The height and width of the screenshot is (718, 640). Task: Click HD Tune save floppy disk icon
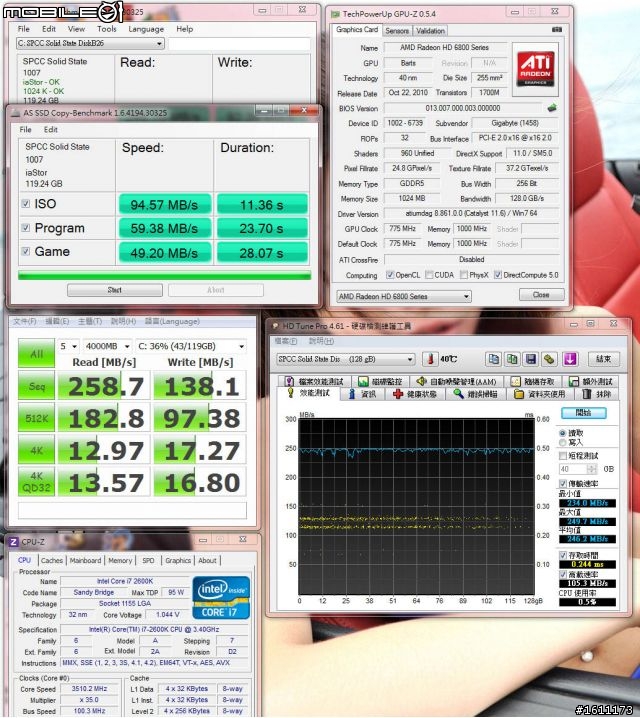pos(531,359)
